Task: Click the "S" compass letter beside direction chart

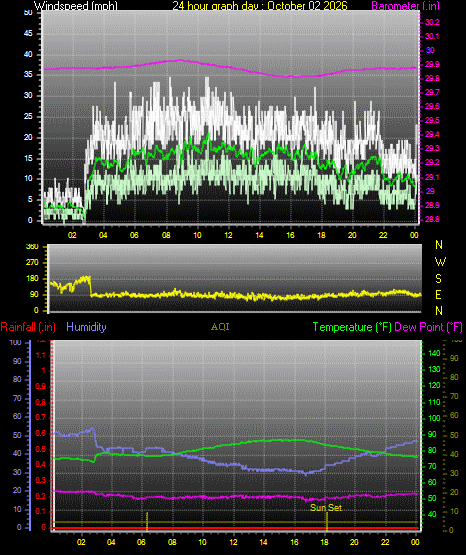Action: point(438,279)
